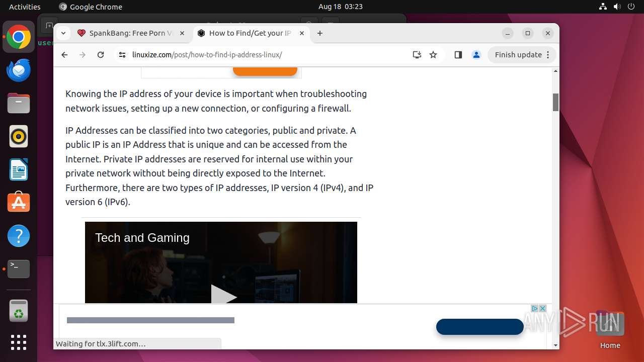Click the gray ad text bar

coord(150,320)
